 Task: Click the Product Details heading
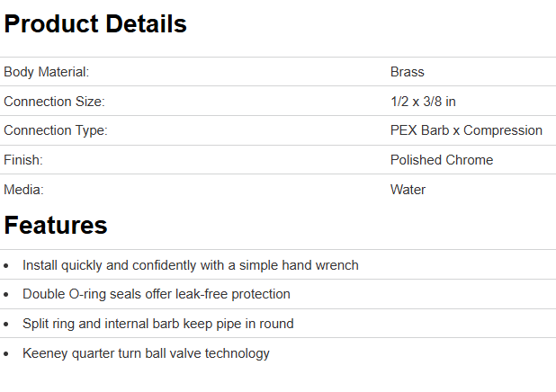[x=95, y=24]
